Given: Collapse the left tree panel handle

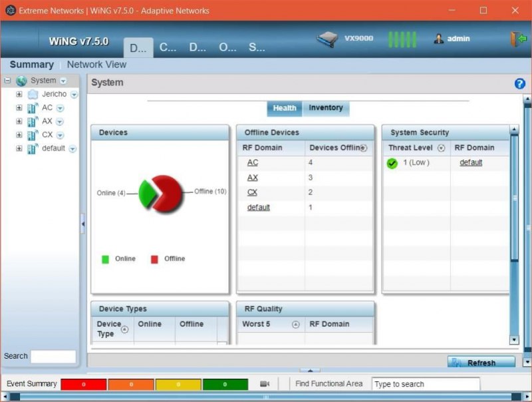Looking at the screenshot, I should click(82, 224).
